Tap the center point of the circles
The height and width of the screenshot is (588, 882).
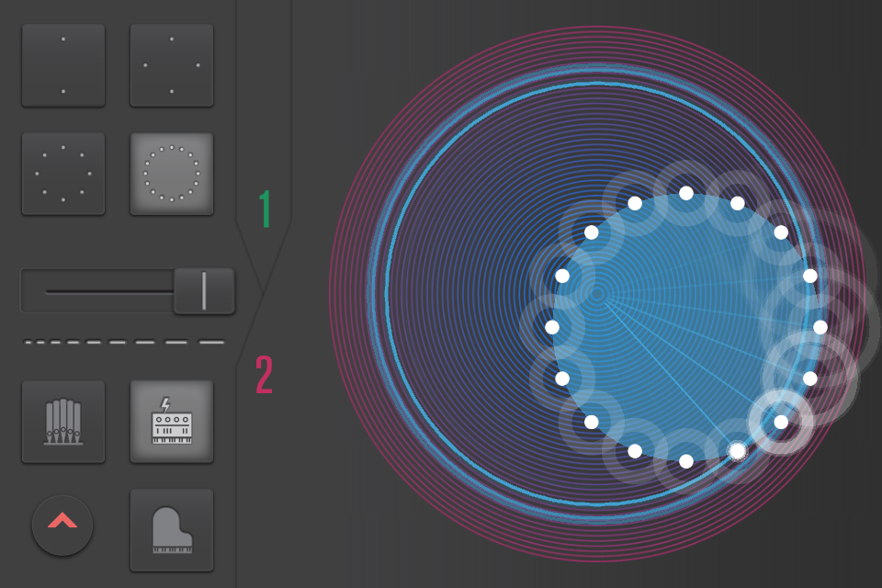pyautogui.click(x=597, y=293)
